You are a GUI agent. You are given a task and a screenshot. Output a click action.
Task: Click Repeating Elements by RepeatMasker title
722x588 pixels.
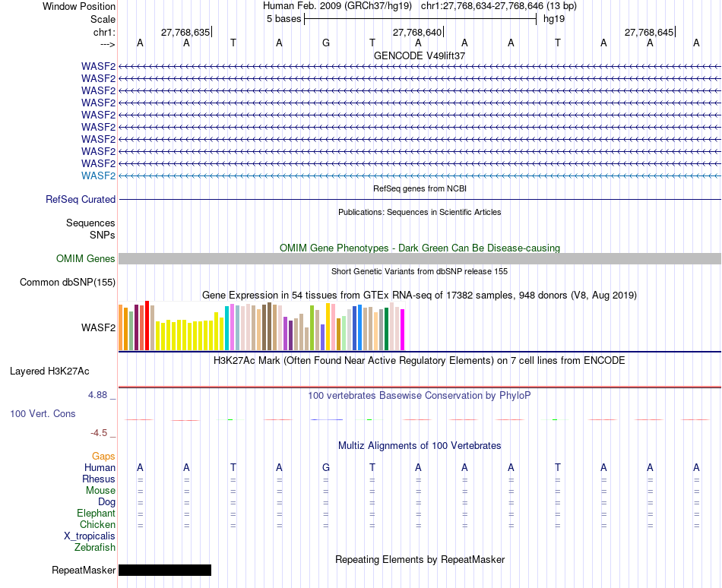tap(420, 559)
